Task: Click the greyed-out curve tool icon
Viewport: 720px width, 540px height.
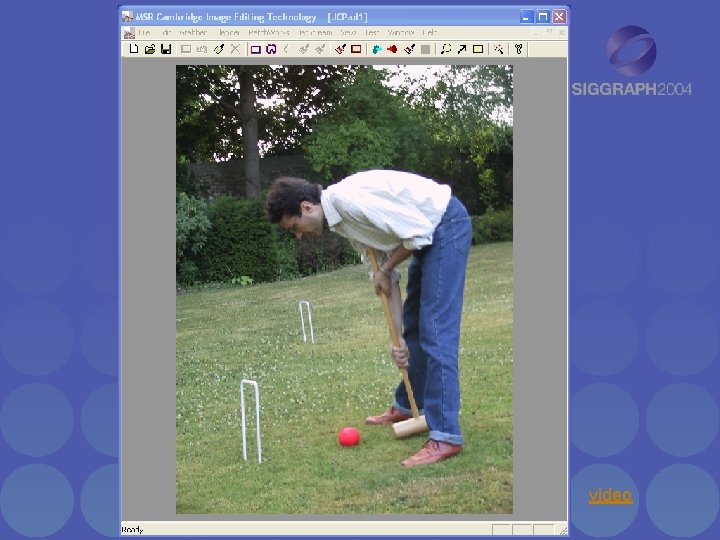Action: [x=286, y=49]
